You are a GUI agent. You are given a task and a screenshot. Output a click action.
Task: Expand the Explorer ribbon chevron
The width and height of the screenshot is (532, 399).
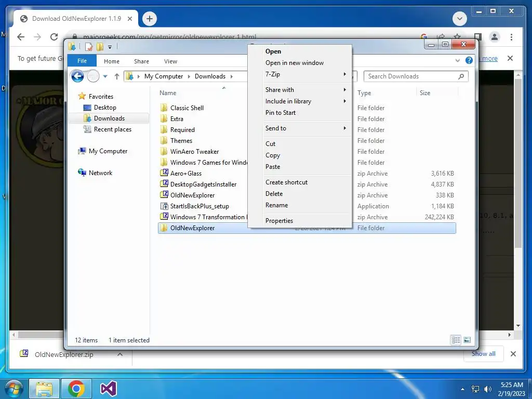point(457,60)
